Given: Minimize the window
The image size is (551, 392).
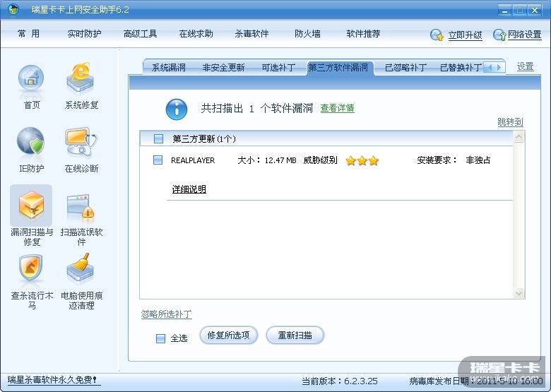Looking at the screenshot, I should 504,10.
